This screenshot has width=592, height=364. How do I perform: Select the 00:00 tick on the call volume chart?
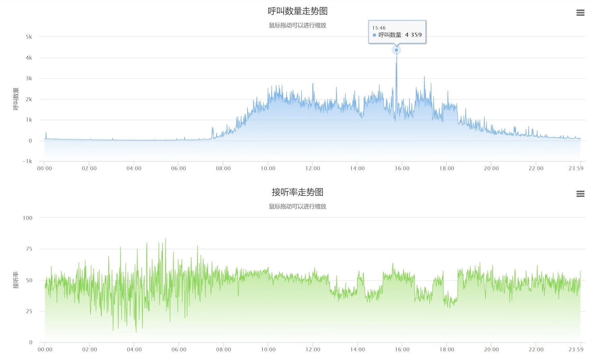(45, 169)
